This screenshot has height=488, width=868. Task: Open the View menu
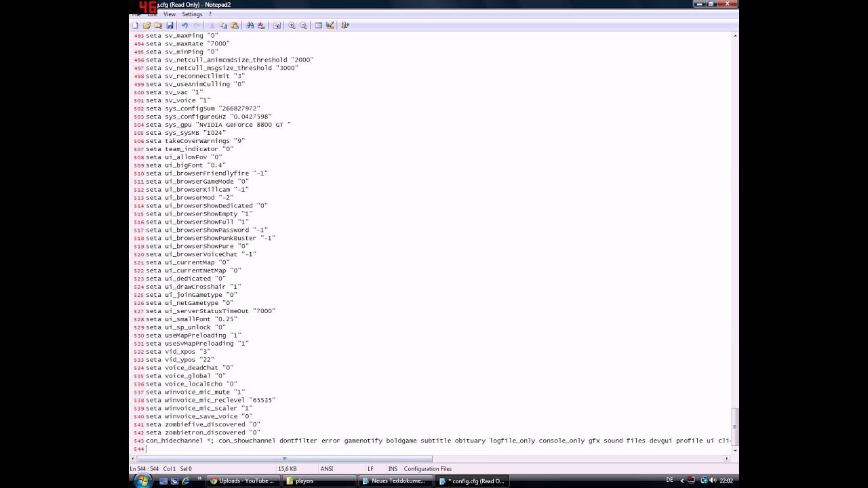170,14
